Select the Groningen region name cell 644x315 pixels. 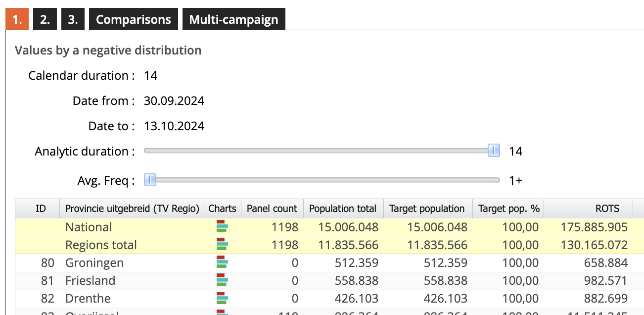tap(94, 263)
